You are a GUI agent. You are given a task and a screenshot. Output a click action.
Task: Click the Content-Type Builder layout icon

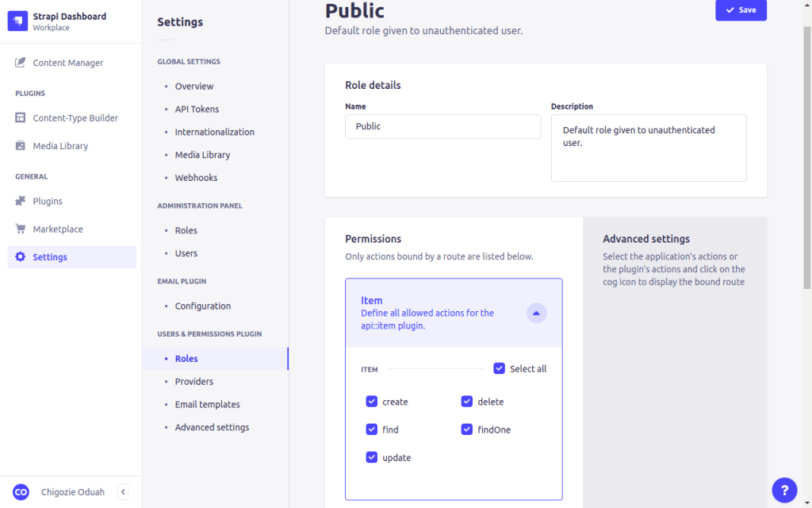[x=21, y=118]
